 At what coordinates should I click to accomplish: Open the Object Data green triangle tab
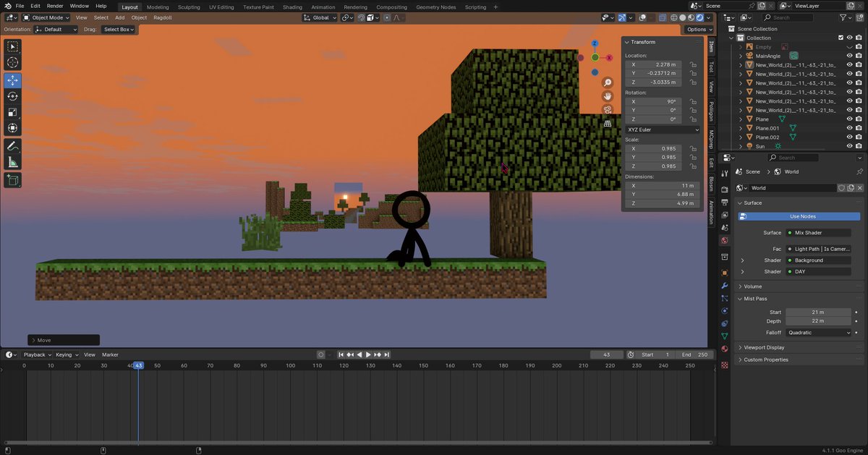click(x=725, y=336)
